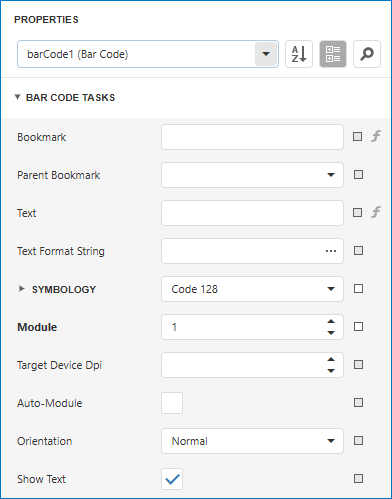The width and height of the screenshot is (392, 499).
Task: Sort properties alphabetically with A-Z icon
Action: [x=299, y=54]
